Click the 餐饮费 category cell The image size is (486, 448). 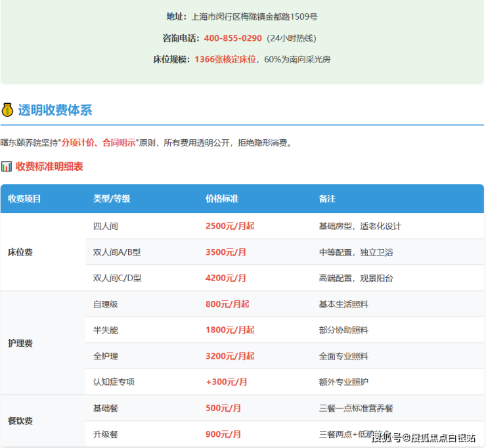(20, 421)
